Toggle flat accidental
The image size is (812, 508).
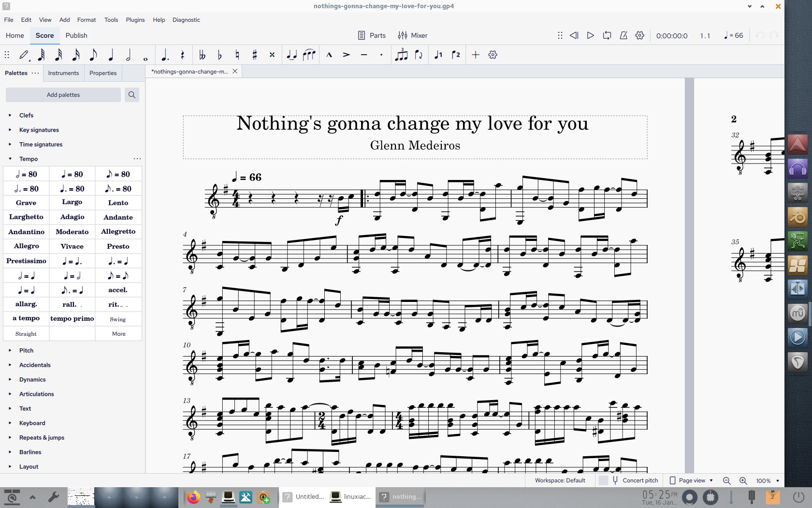[x=219, y=55]
